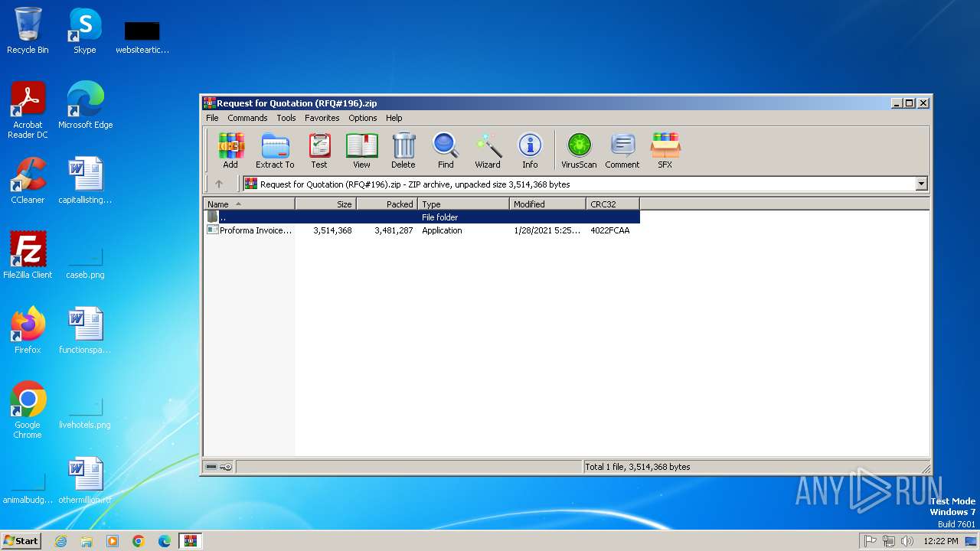Click the volume speaker tray icon

(907, 541)
